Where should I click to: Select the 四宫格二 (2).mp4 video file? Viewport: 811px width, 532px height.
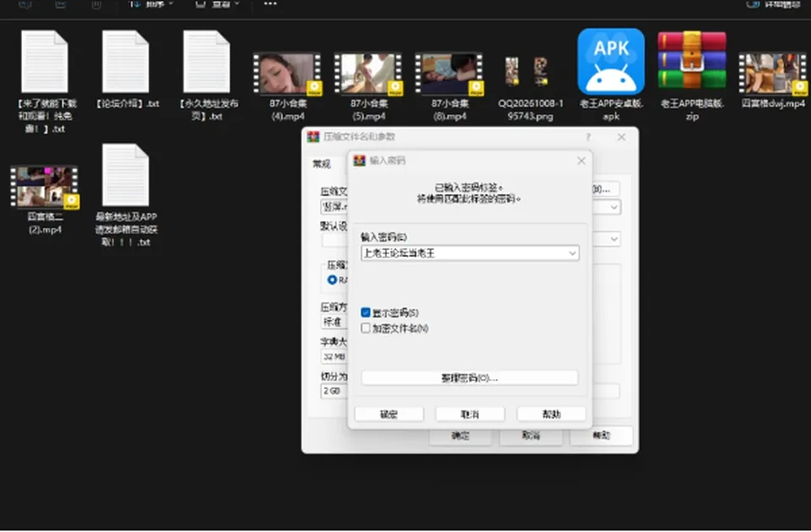[45, 187]
